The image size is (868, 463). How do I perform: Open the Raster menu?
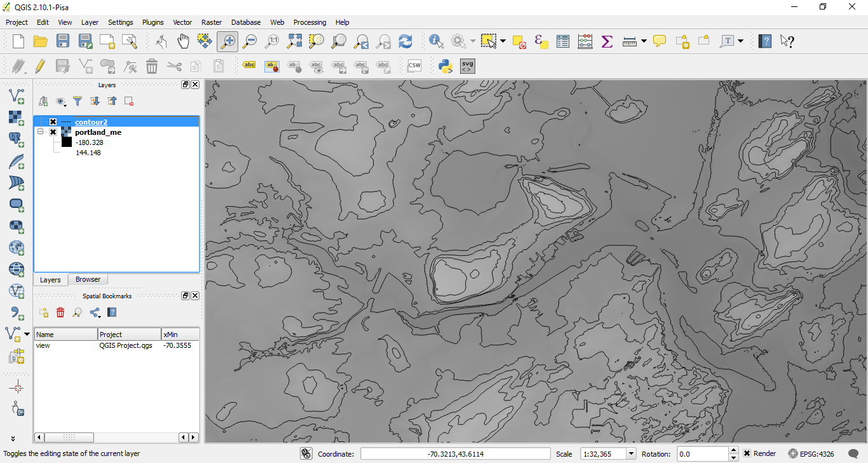point(212,22)
